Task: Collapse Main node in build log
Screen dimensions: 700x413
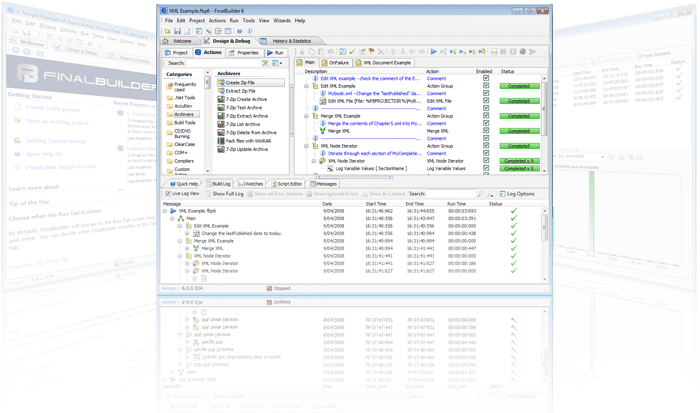Action: click(x=172, y=218)
